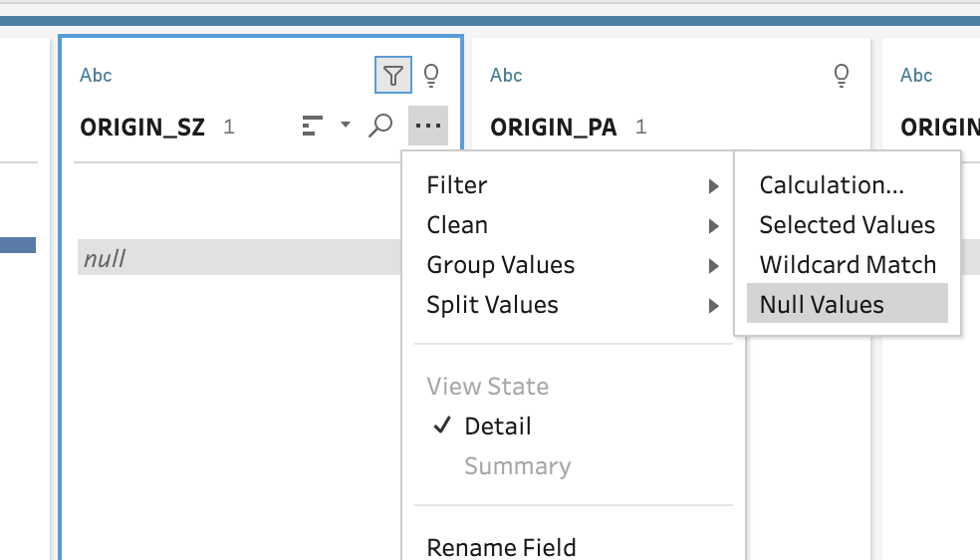Open the recommendations lightbulb for ORIGIN_SZ
Viewport: 980px width, 560px height.
431,75
